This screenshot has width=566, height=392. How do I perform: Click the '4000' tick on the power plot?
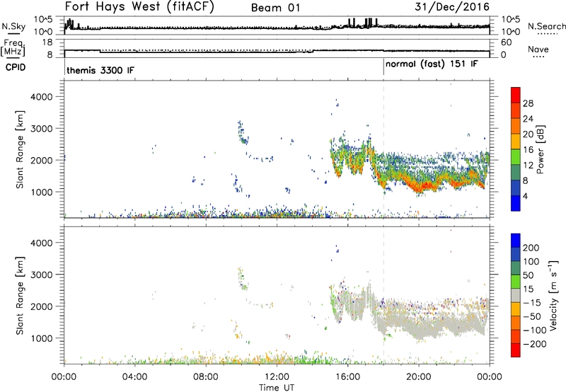(x=41, y=97)
